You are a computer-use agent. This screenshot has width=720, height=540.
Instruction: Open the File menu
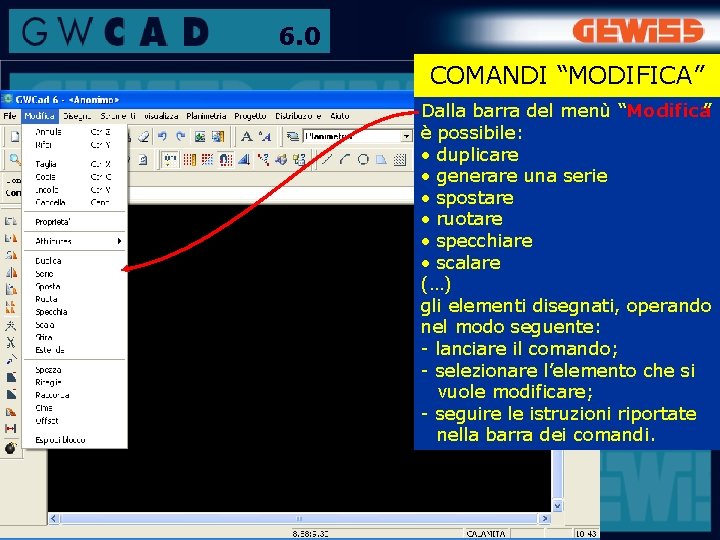(10, 116)
